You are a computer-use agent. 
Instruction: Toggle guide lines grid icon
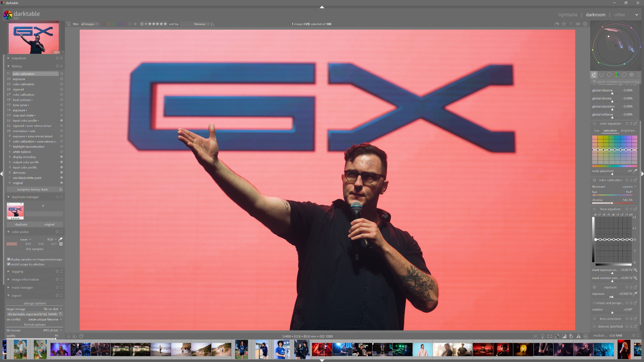click(x=586, y=336)
